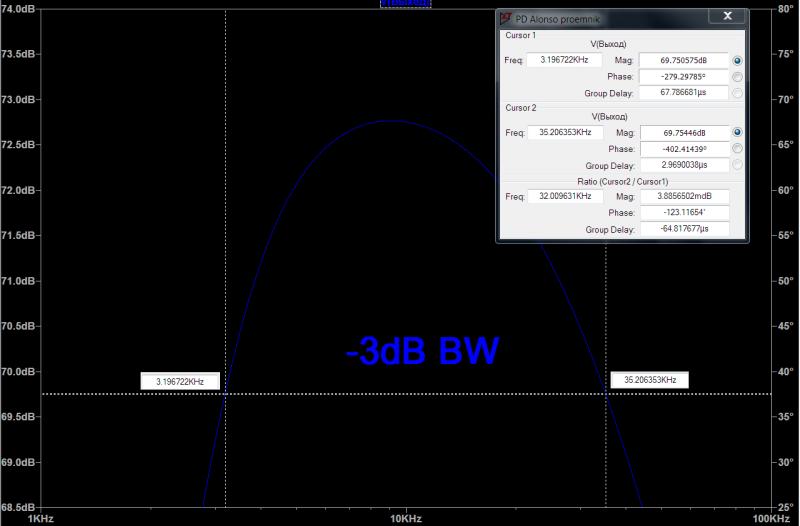The height and width of the screenshot is (526, 800).
Task: Select Cursor 1 Phase radio button
Action: (737, 77)
